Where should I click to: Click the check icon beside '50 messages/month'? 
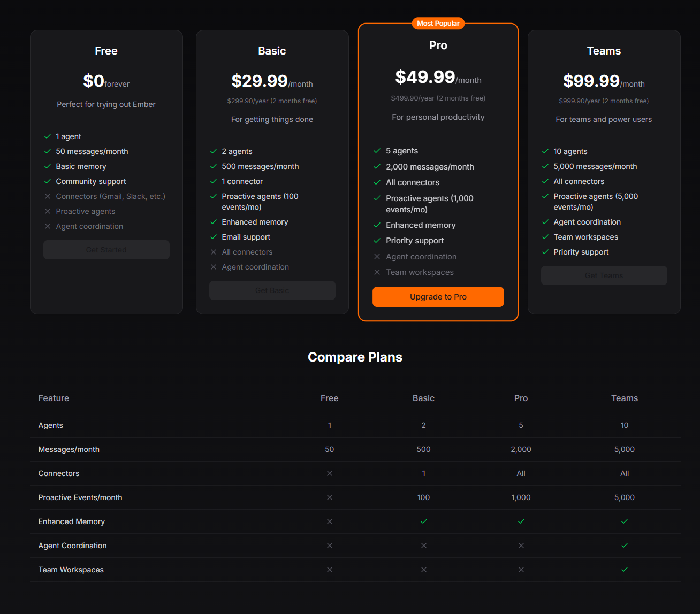(48, 151)
